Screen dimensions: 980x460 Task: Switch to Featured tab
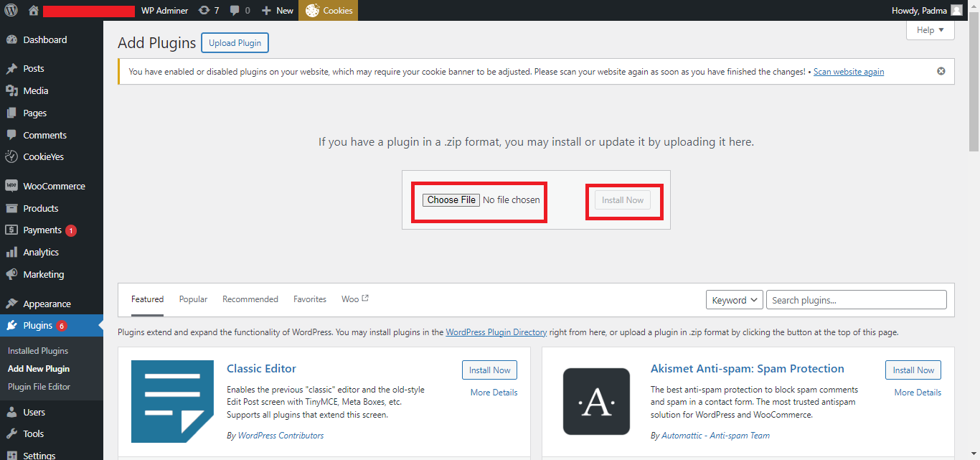click(x=147, y=299)
